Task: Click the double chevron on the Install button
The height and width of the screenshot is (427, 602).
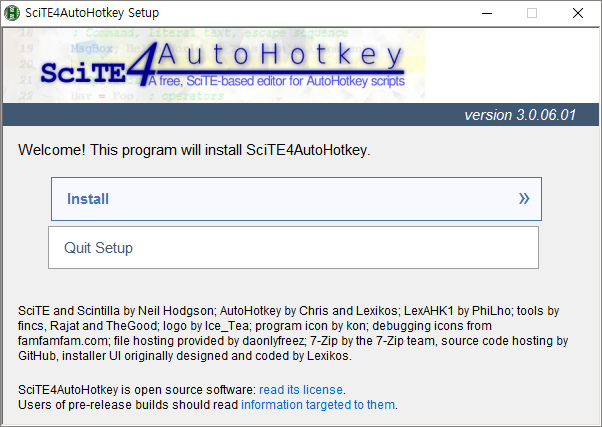Action: tap(524, 199)
